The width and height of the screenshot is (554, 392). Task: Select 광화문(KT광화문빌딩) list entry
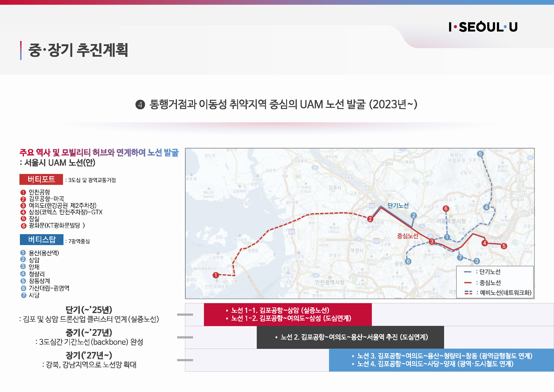pos(56,225)
